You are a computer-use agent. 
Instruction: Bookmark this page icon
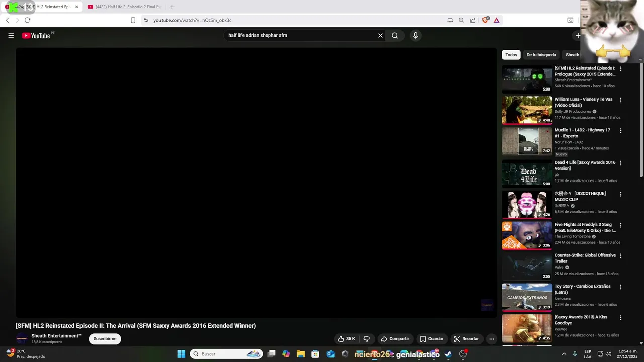[133, 20]
